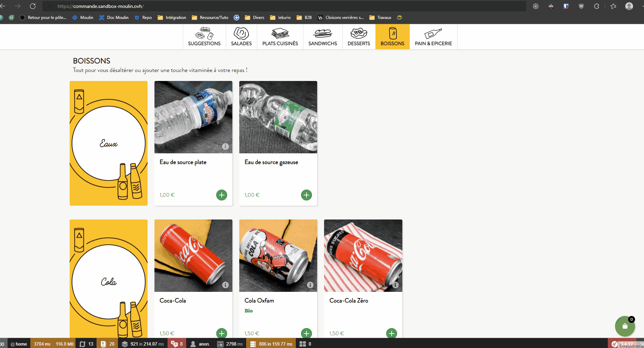The width and height of the screenshot is (644, 348).
Task: Add Eau de source gazeuse to cart
Action: pyautogui.click(x=306, y=195)
